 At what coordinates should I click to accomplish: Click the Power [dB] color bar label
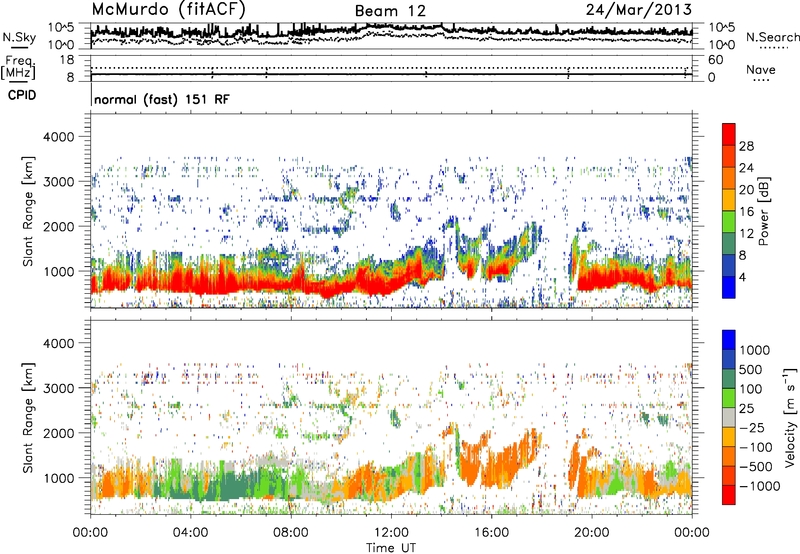click(x=764, y=211)
